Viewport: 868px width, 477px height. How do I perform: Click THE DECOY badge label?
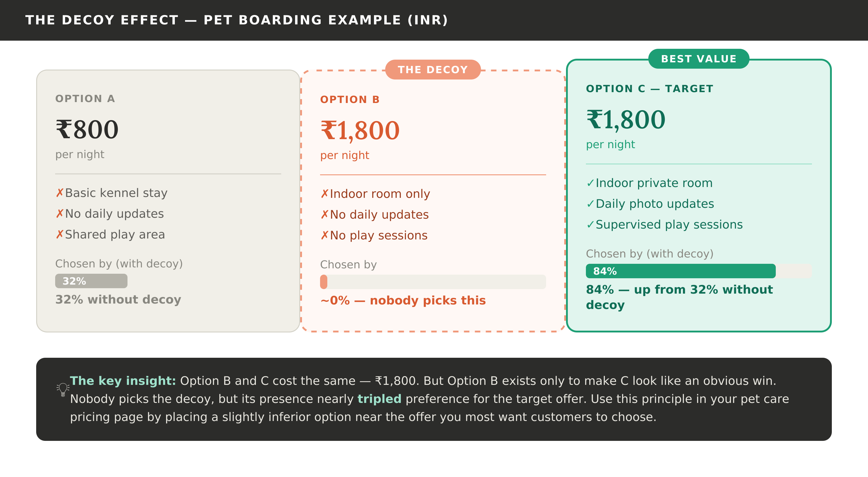433,70
